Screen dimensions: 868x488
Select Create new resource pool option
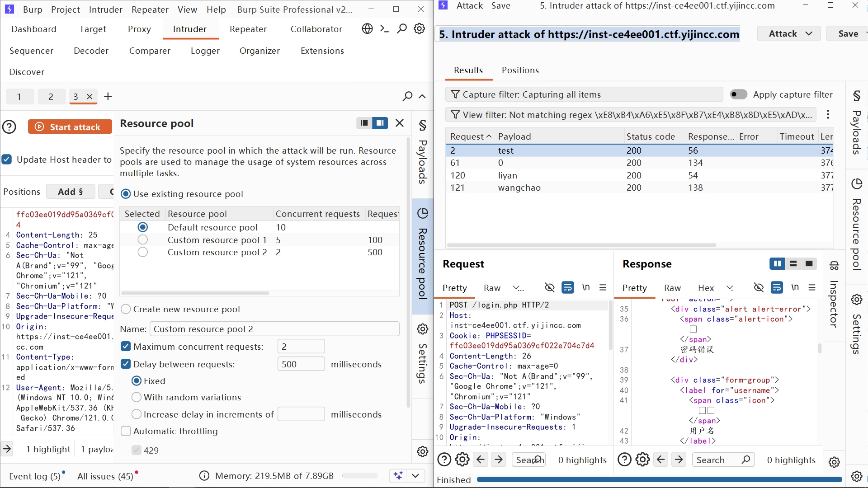[x=126, y=309]
